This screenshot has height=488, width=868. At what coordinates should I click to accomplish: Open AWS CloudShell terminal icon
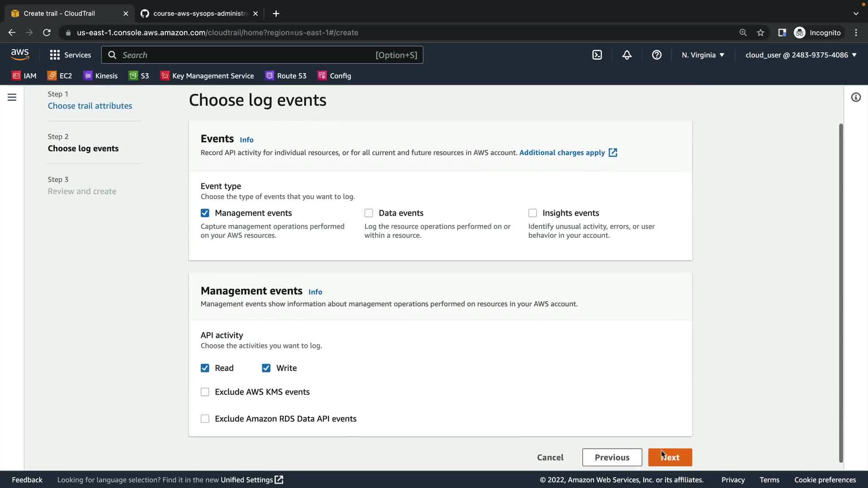coord(597,55)
